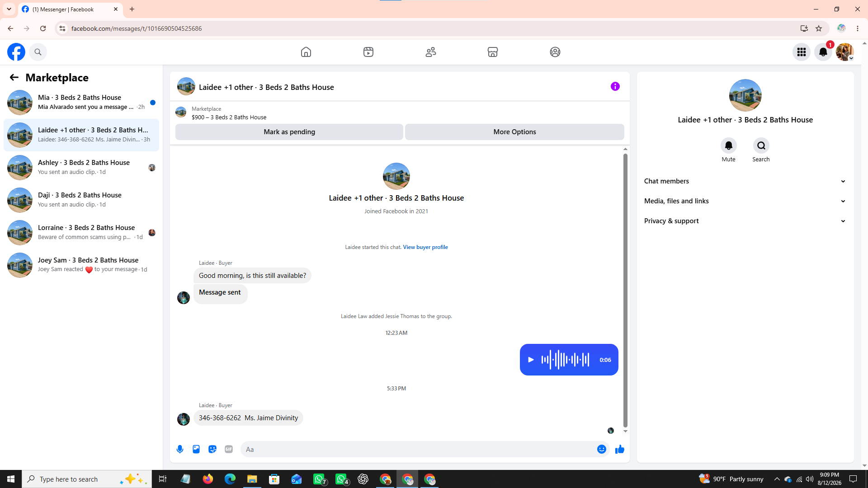Open Daji's 3 Beds 2 Baths chat

coord(81,200)
